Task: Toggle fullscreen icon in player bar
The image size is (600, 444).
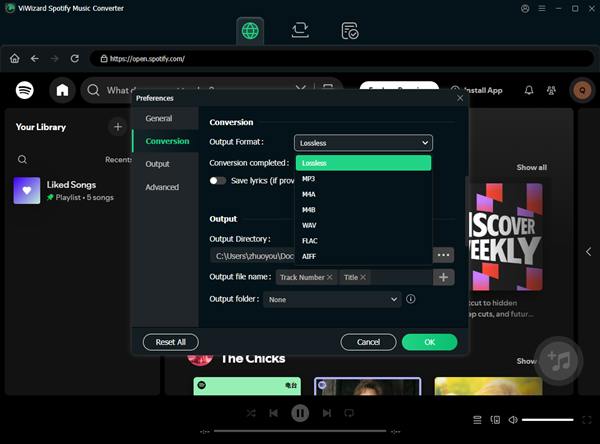Action: click(x=587, y=420)
